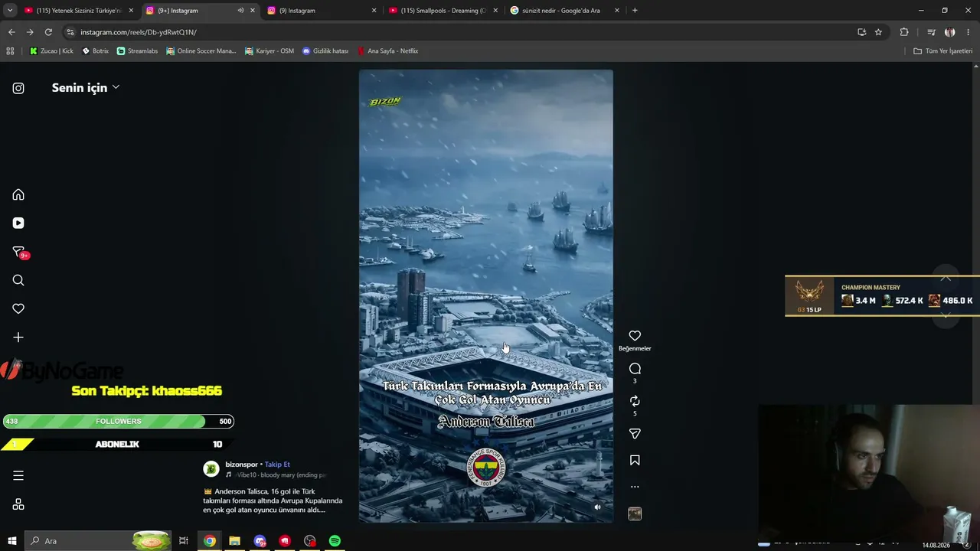Open the reel's audio thumbnail
Image resolution: width=980 pixels, height=551 pixels.
click(x=635, y=514)
